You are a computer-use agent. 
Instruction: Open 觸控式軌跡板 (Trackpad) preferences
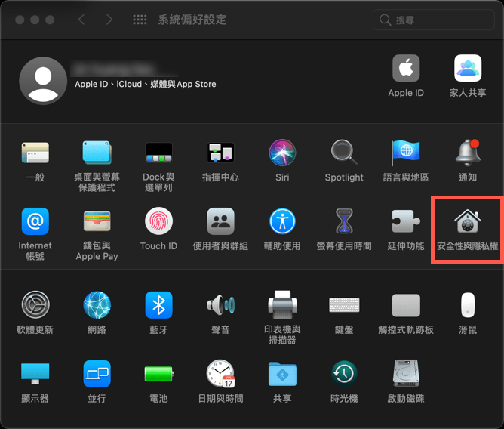406,305
